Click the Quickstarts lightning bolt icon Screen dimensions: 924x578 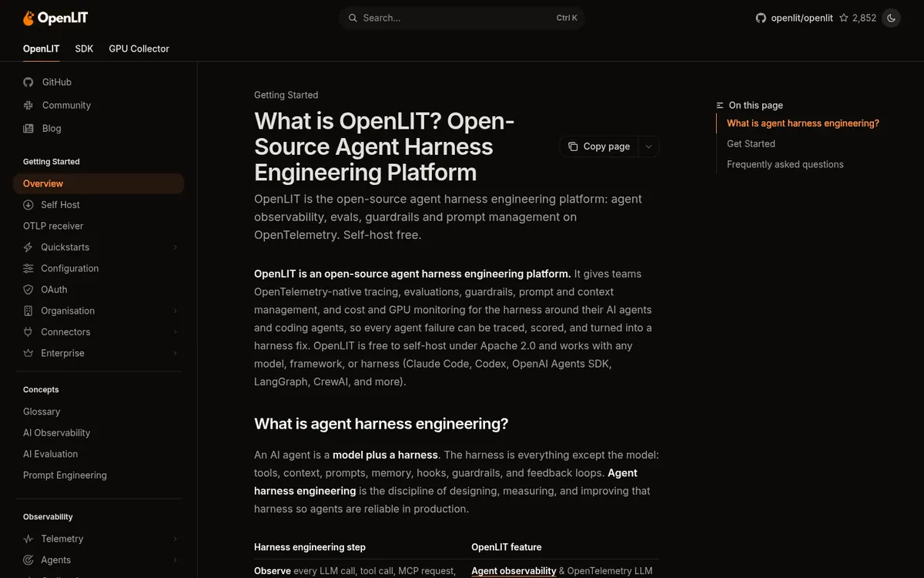(28, 247)
